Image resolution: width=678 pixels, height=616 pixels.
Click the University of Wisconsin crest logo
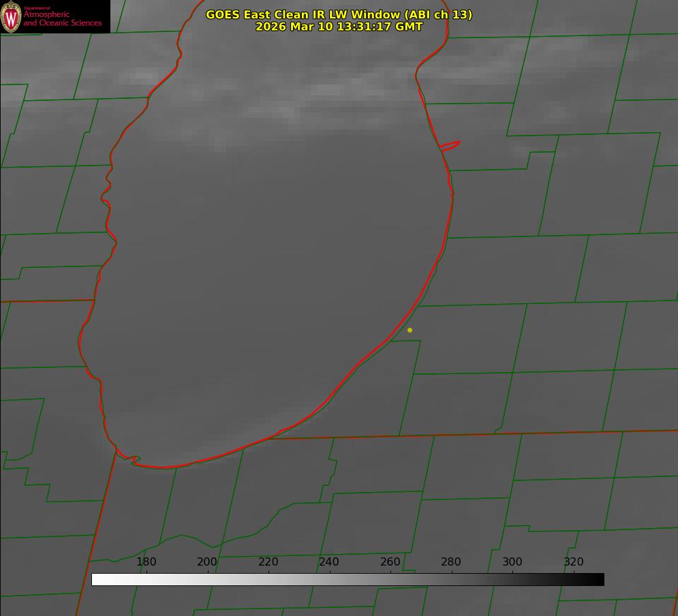(x=11, y=16)
